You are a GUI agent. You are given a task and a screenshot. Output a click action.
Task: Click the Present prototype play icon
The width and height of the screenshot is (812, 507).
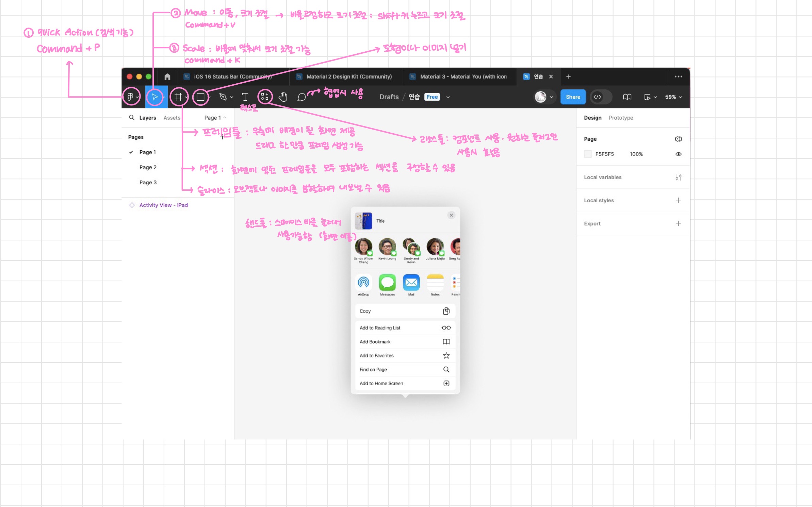[x=647, y=97]
